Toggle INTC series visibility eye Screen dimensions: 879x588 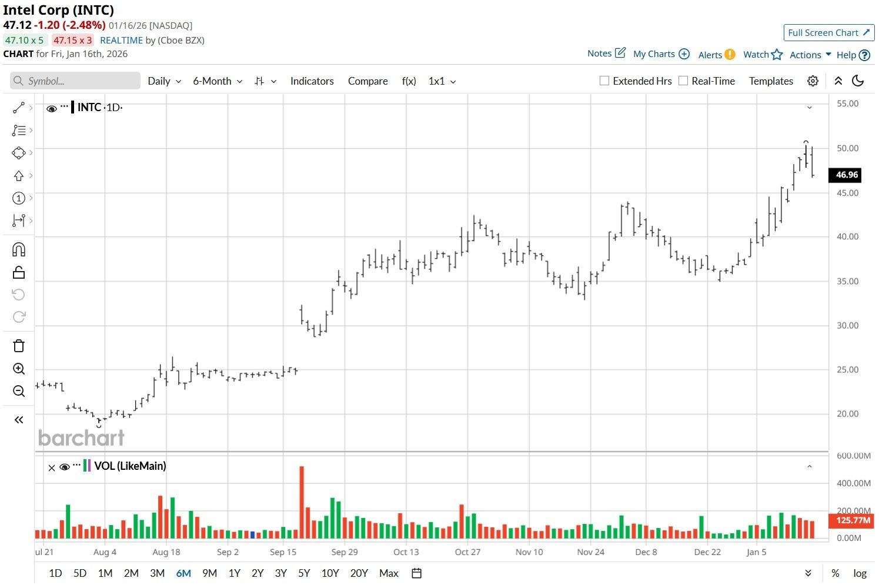(52, 109)
